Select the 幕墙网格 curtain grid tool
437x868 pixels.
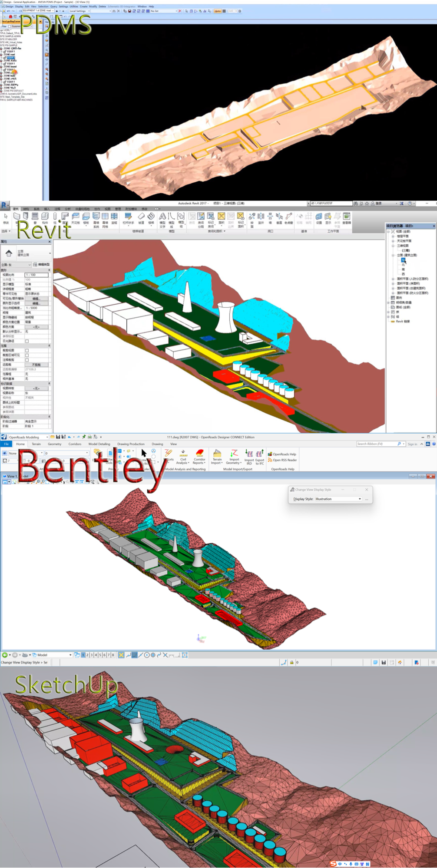click(x=105, y=220)
